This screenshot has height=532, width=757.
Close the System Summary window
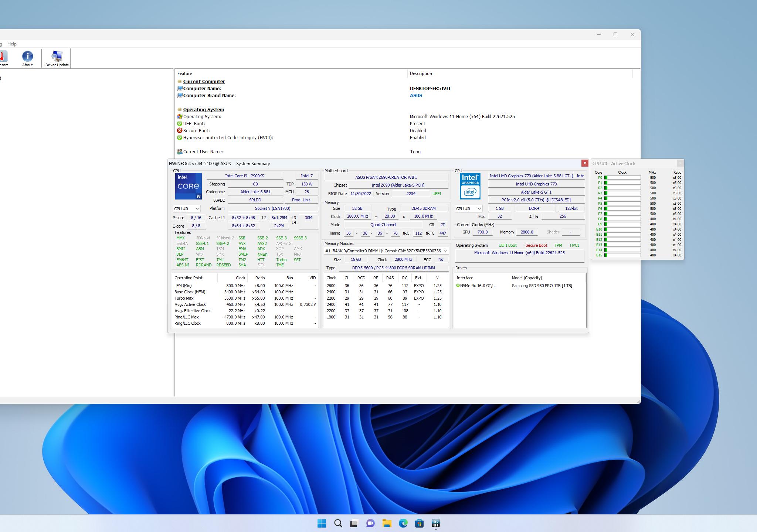click(x=585, y=163)
